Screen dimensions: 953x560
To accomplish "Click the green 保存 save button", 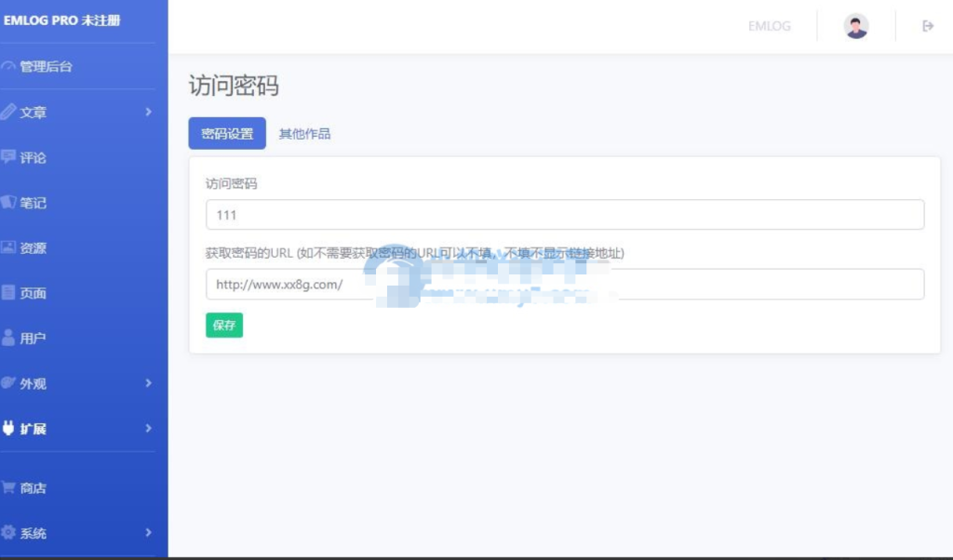I will coord(223,327).
